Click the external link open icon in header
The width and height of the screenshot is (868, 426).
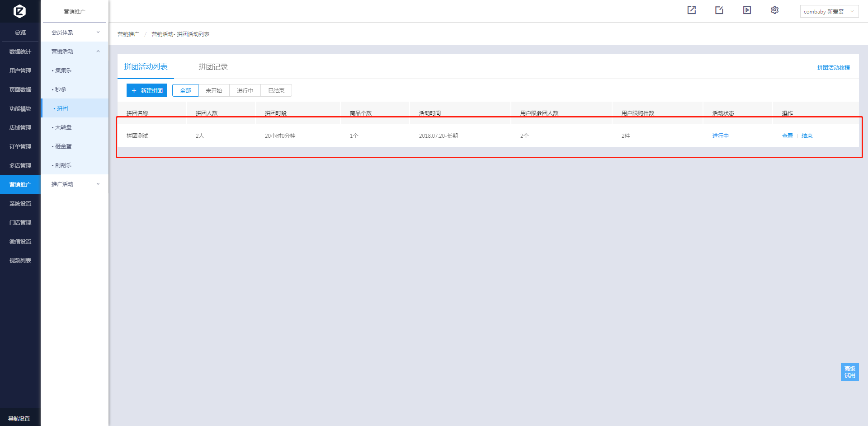click(x=691, y=10)
